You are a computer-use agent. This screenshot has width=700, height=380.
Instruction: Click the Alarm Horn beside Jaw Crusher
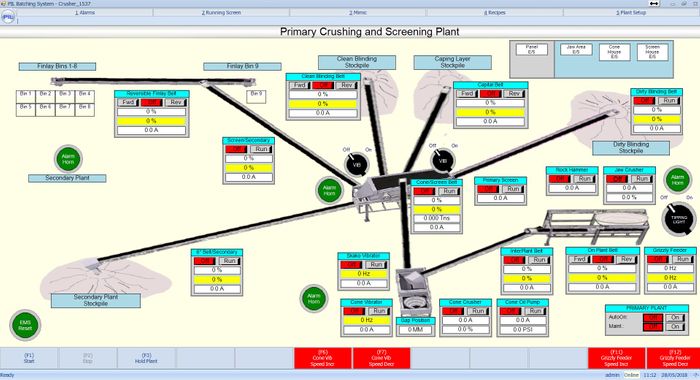tap(677, 180)
